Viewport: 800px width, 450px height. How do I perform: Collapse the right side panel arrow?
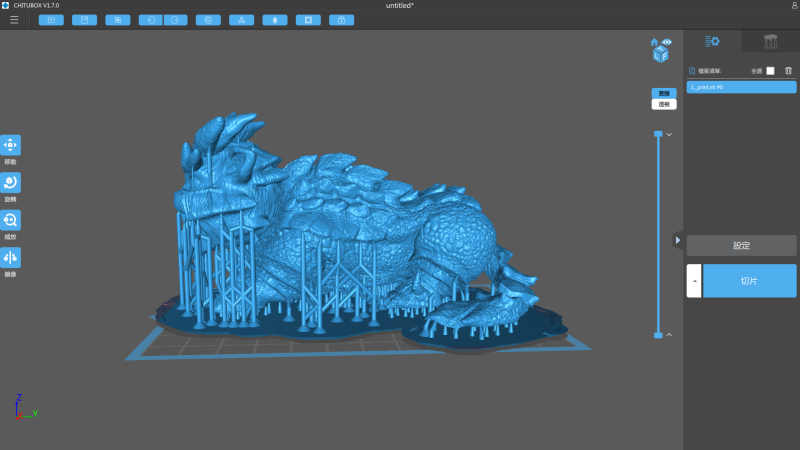(x=677, y=240)
